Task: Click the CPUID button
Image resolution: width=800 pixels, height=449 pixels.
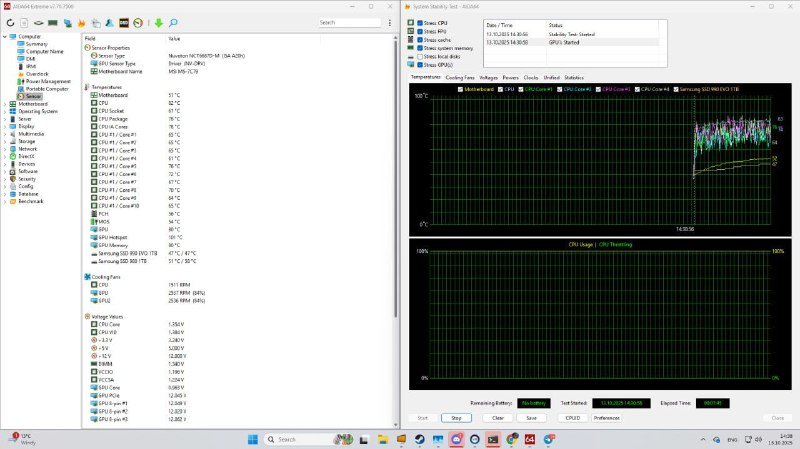Action: [572, 418]
